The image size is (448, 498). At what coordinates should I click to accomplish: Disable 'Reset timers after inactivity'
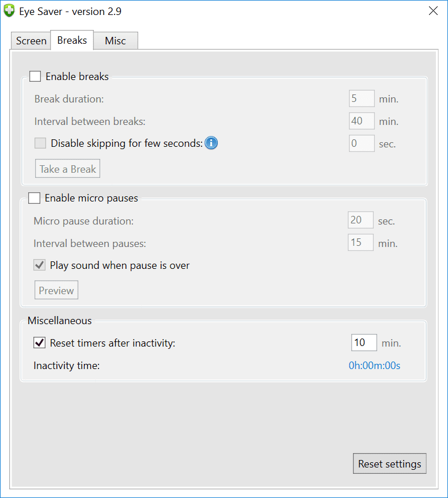tap(39, 343)
